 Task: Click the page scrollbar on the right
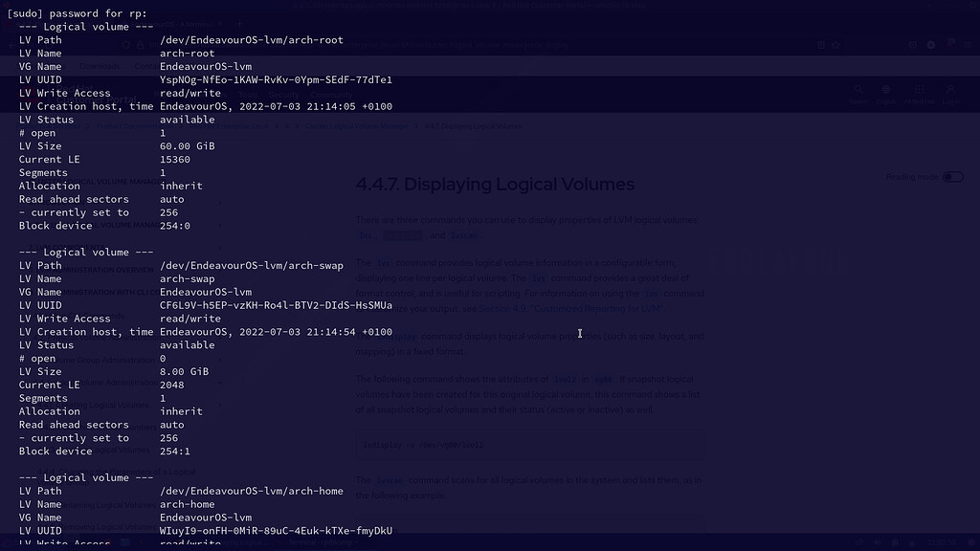tap(976, 287)
